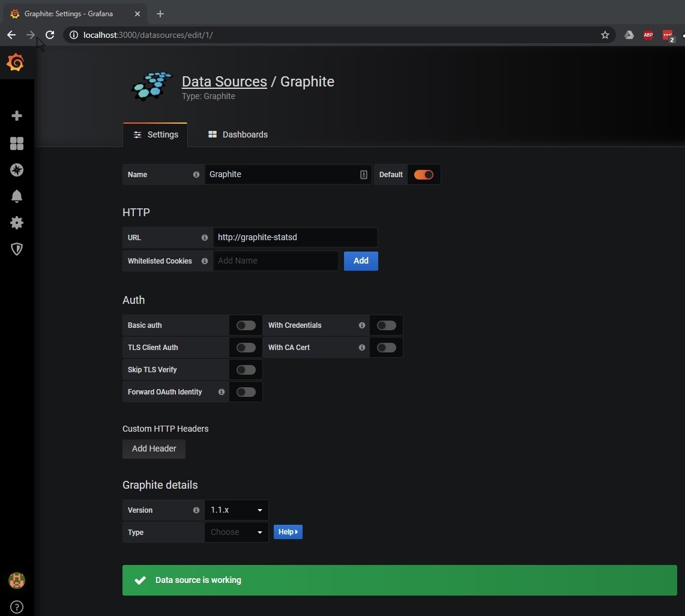The height and width of the screenshot is (616, 685).
Task: Click the Add cookie button
Action: point(361,261)
